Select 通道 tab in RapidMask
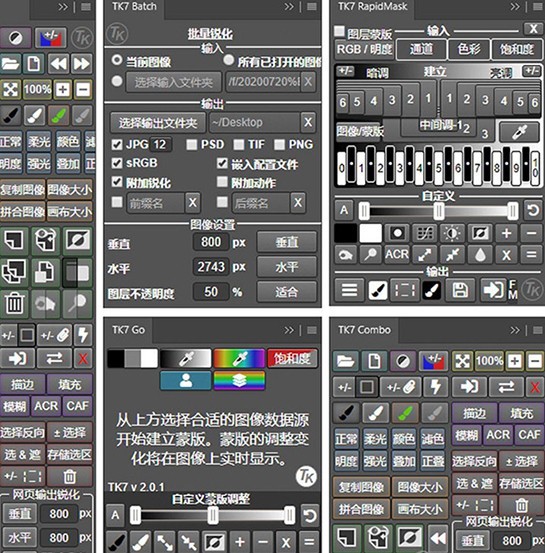545x553 pixels. [x=421, y=49]
